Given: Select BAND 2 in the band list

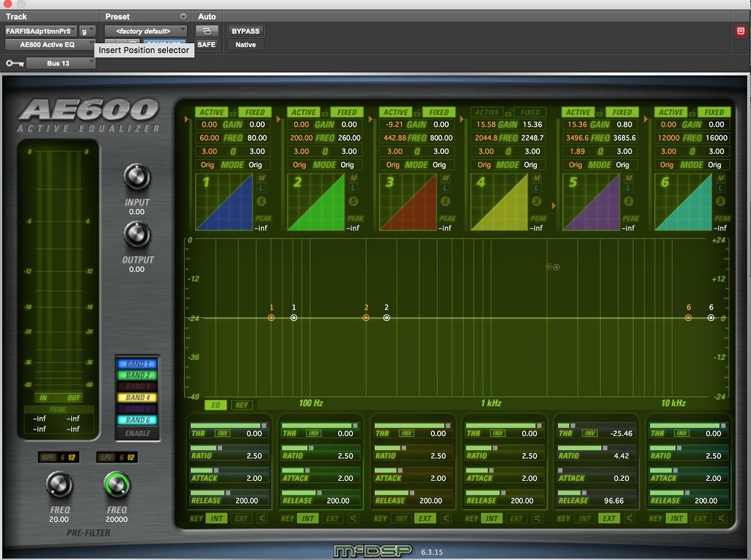Looking at the screenshot, I should (x=137, y=375).
